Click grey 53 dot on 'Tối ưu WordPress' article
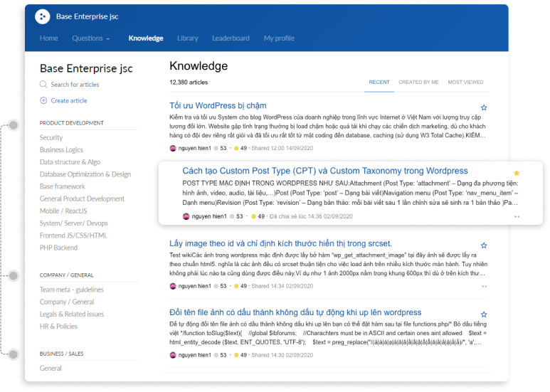 coord(216,148)
